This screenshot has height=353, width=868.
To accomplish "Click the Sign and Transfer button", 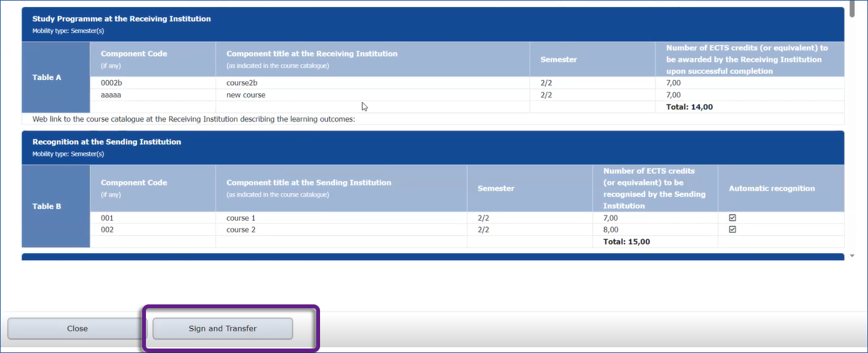I will coord(222,329).
